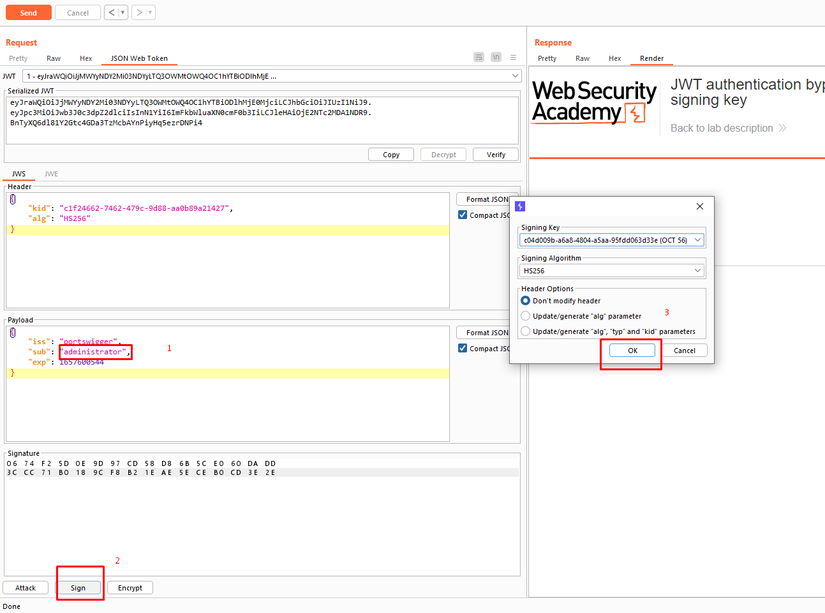Expand the Signing Algorithm HS256 dropdown
Image resolution: width=825 pixels, height=613 pixels.
click(698, 270)
